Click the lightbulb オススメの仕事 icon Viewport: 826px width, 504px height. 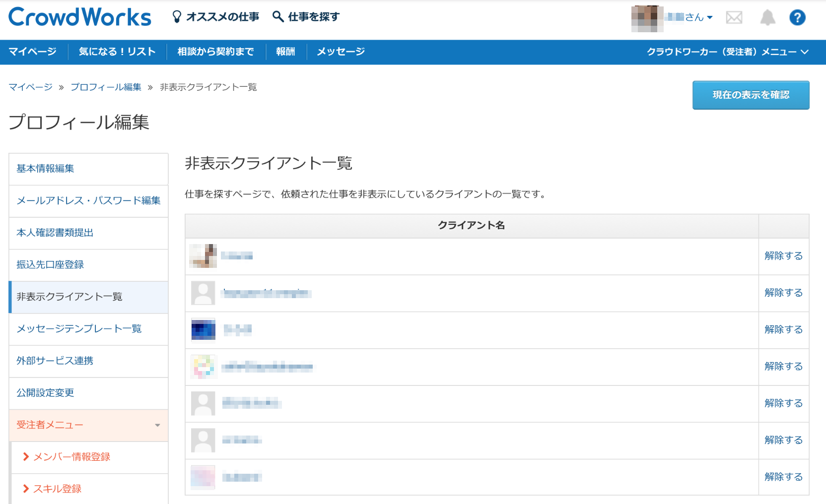pyautogui.click(x=176, y=17)
